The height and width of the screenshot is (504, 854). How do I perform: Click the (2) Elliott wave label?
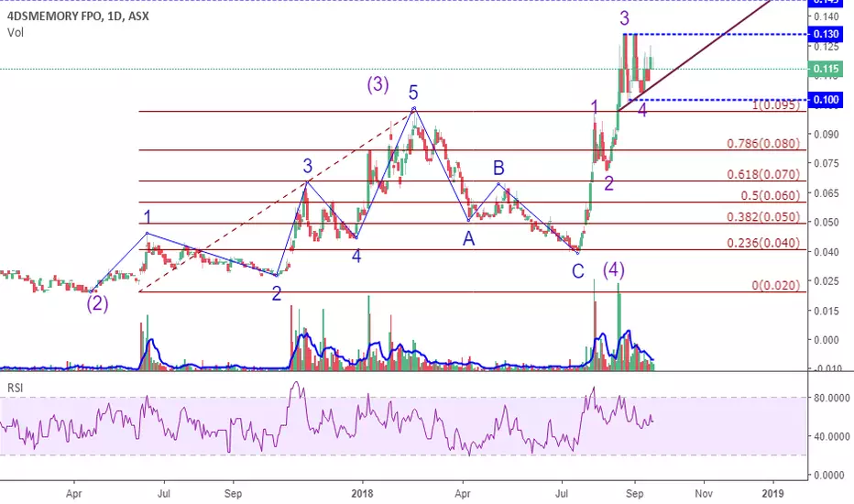point(97,303)
